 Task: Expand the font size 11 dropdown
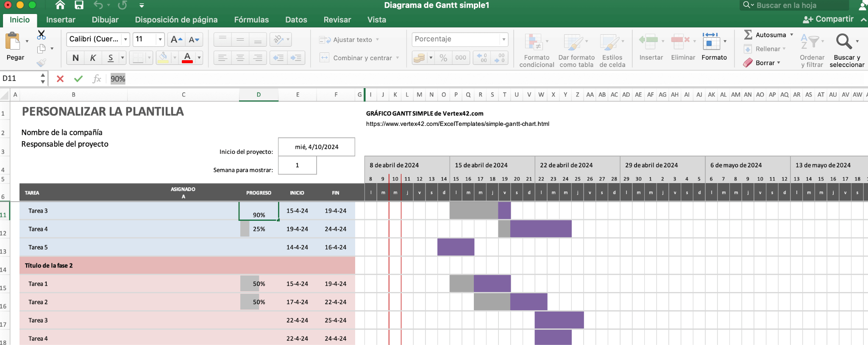(x=160, y=39)
